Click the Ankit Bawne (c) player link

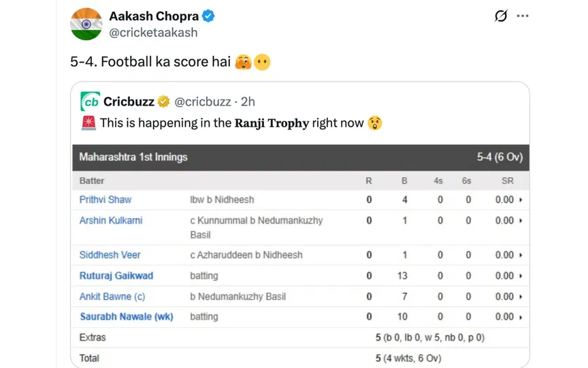tap(112, 296)
